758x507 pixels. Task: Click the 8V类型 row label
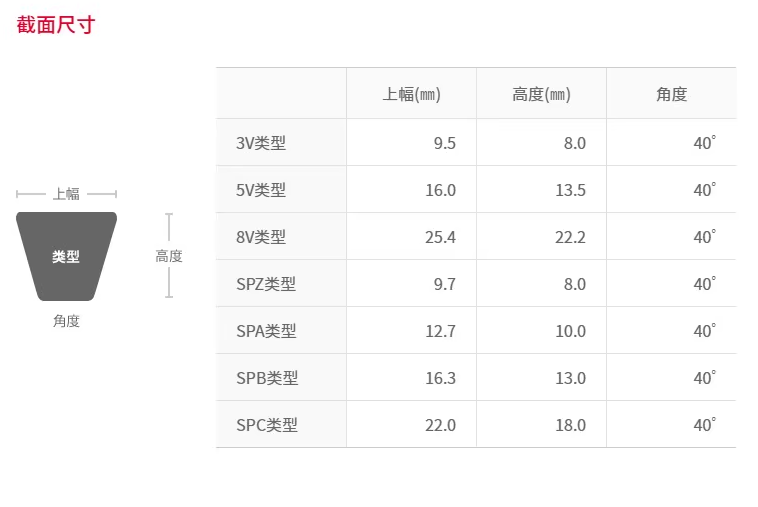coord(261,237)
